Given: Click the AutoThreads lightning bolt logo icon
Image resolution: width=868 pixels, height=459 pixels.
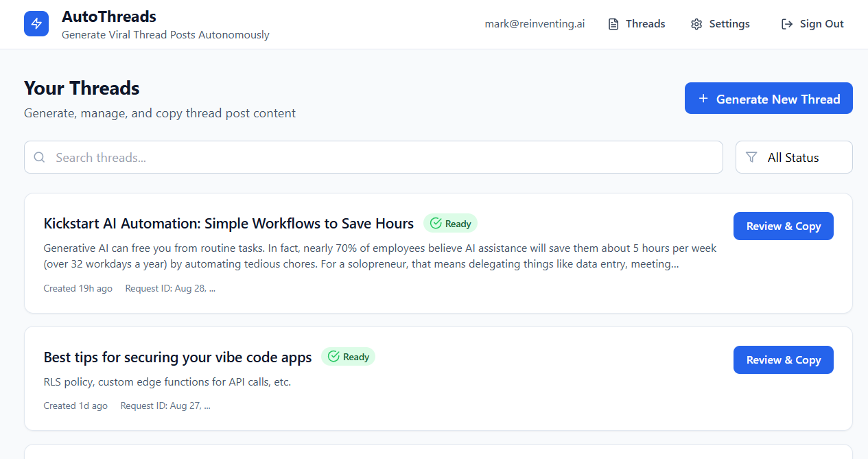Looking at the screenshot, I should click(36, 23).
